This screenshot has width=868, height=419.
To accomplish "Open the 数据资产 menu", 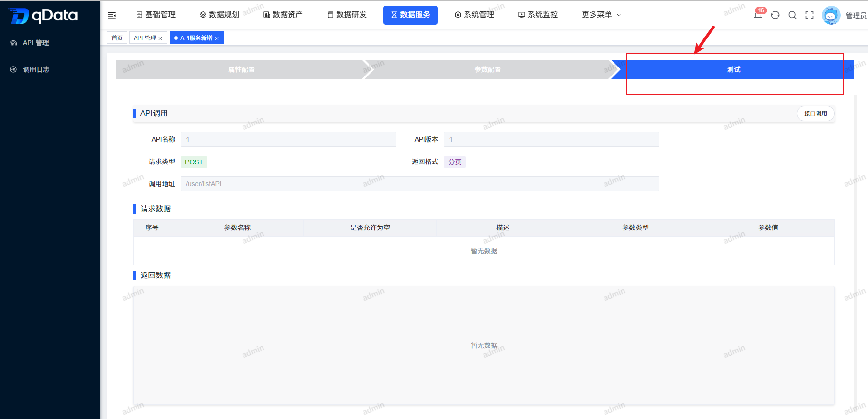I will [283, 15].
